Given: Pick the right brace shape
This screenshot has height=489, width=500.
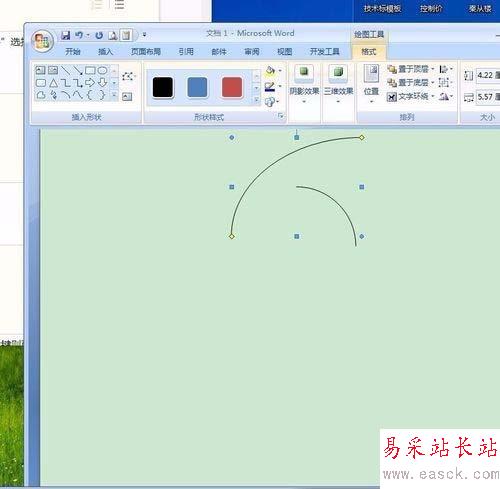Looking at the screenshot, I should pos(102,95).
